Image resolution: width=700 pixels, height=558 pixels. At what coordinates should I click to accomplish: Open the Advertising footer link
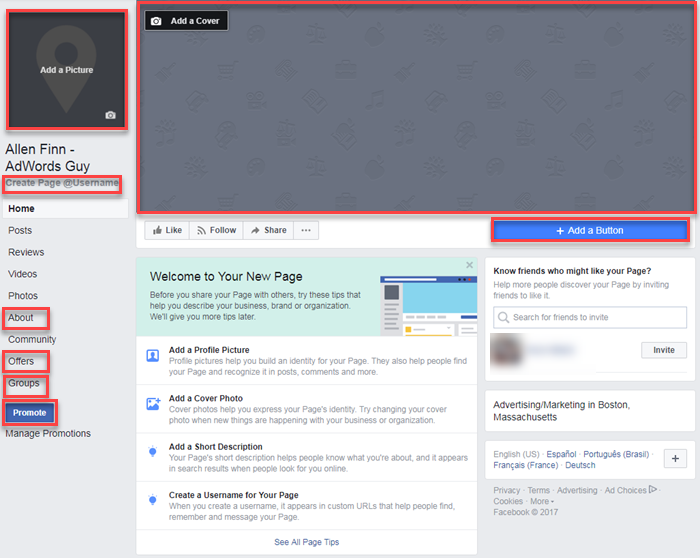577,490
